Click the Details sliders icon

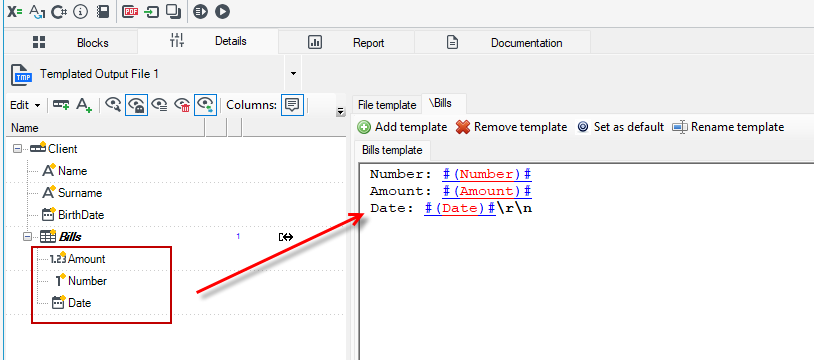click(177, 41)
